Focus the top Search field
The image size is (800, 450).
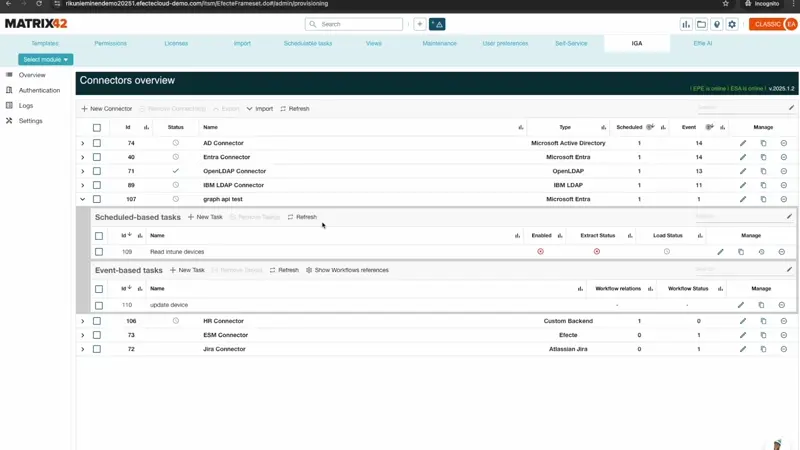[355, 24]
